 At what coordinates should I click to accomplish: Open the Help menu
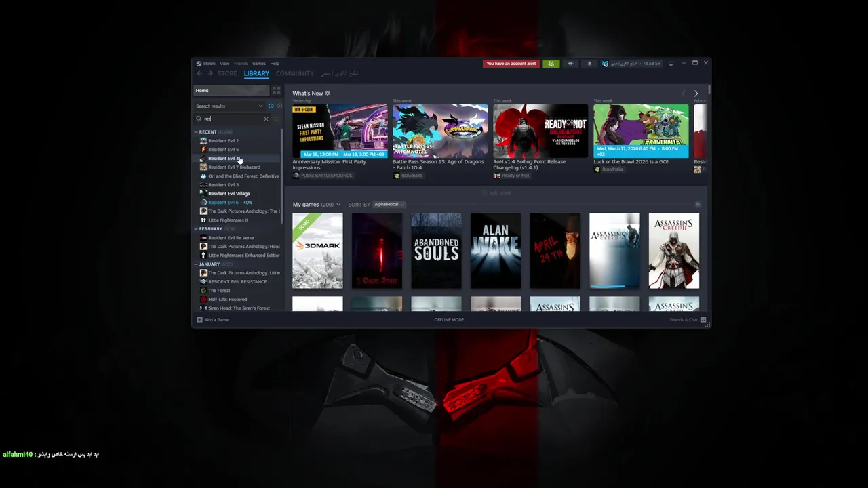point(275,64)
